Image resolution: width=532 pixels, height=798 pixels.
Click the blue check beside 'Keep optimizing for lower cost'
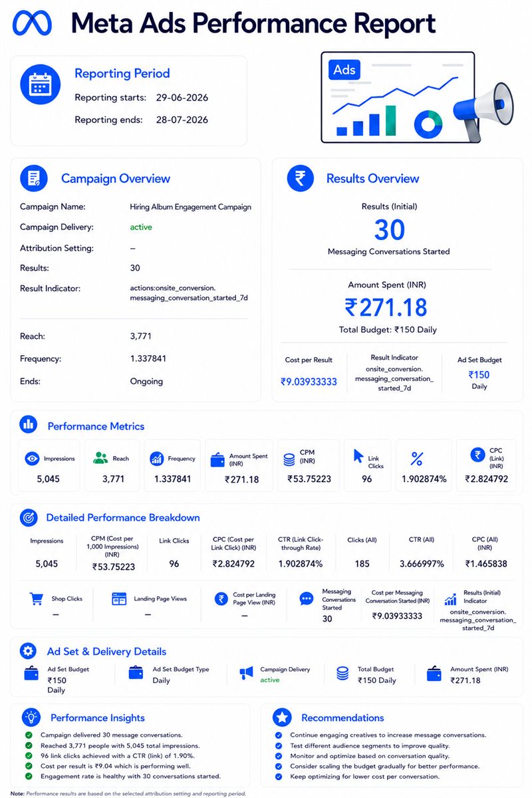278,776
